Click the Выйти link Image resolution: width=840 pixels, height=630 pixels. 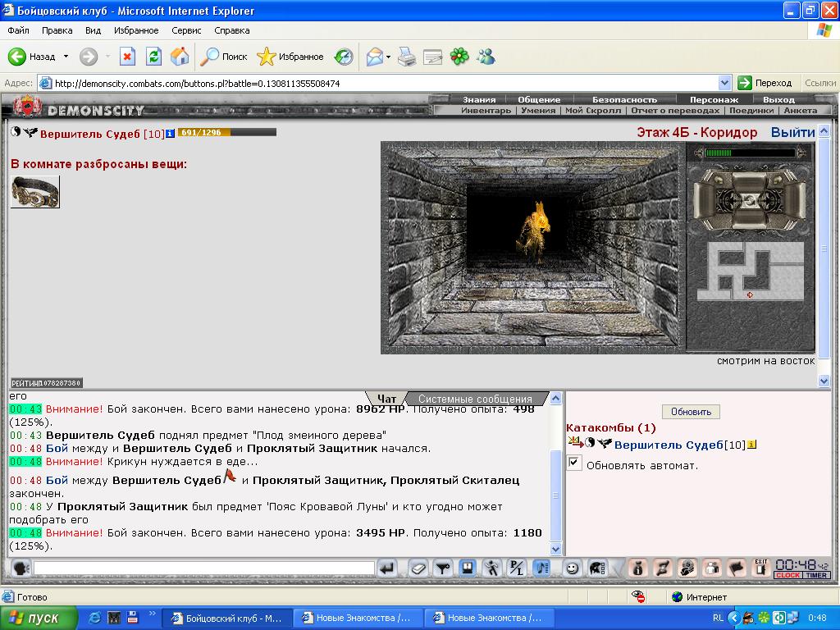793,132
